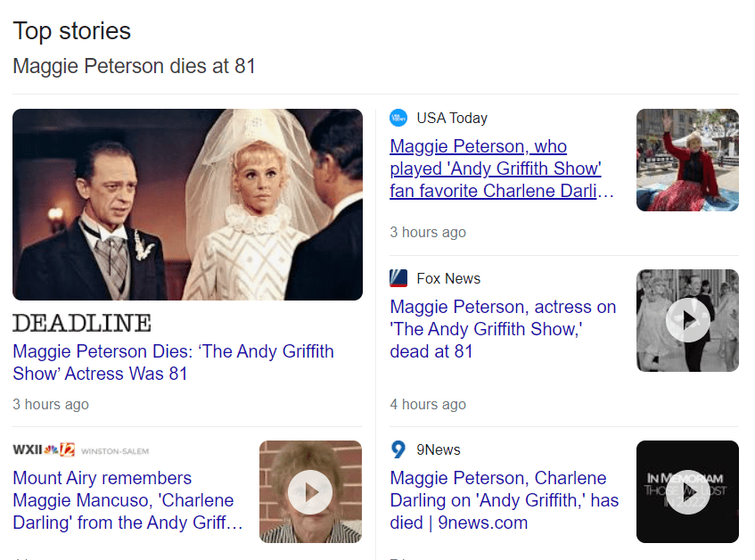Read Fox News 'dead at 81' headline
Screen dimensions: 755x560
point(503,329)
